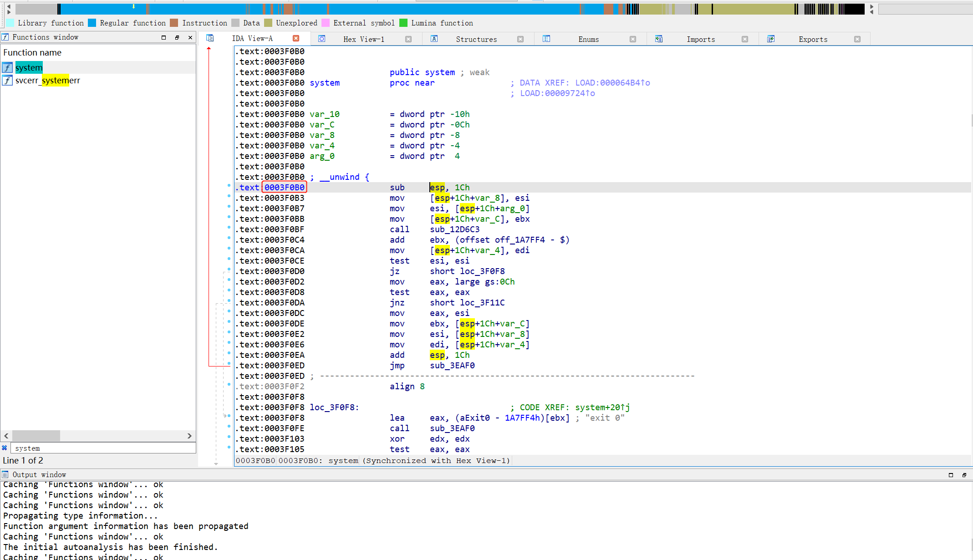Image resolution: width=973 pixels, height=560 pixels.
Task: Click the Enums tab icon
Action: click(x=546, y=39)
